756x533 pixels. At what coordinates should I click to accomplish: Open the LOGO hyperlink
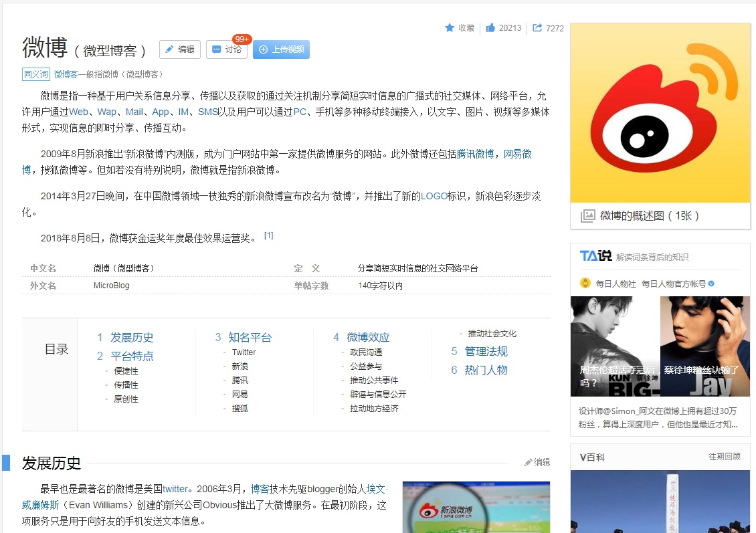pos(434,196)
